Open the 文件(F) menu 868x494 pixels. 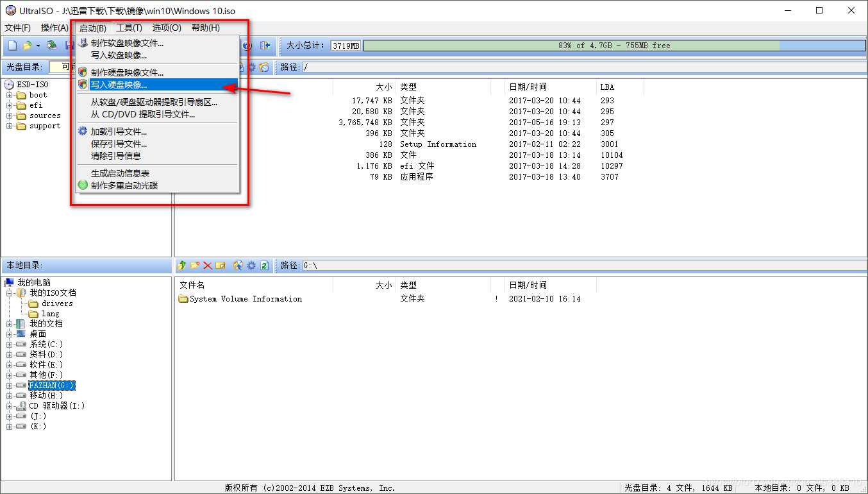[17, 28]
